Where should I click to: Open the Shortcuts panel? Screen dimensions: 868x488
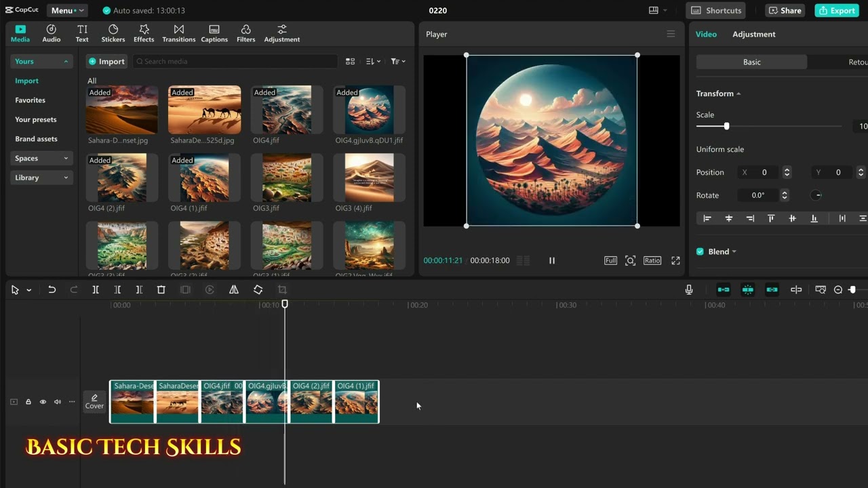click(x=716, y=10)
